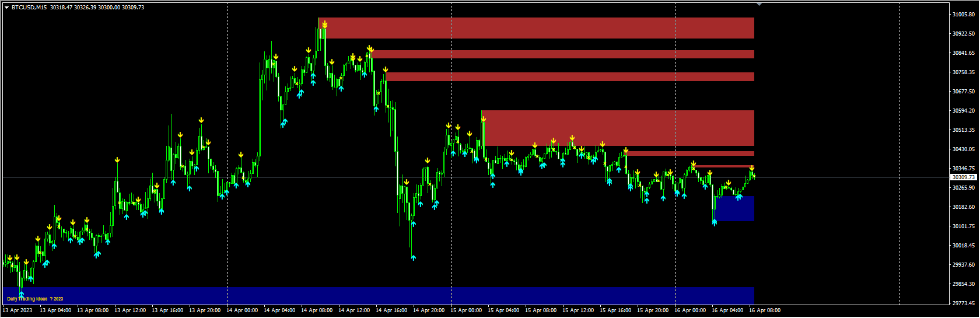Select the red zone near 30758.35 level

(x=570, y=76)
